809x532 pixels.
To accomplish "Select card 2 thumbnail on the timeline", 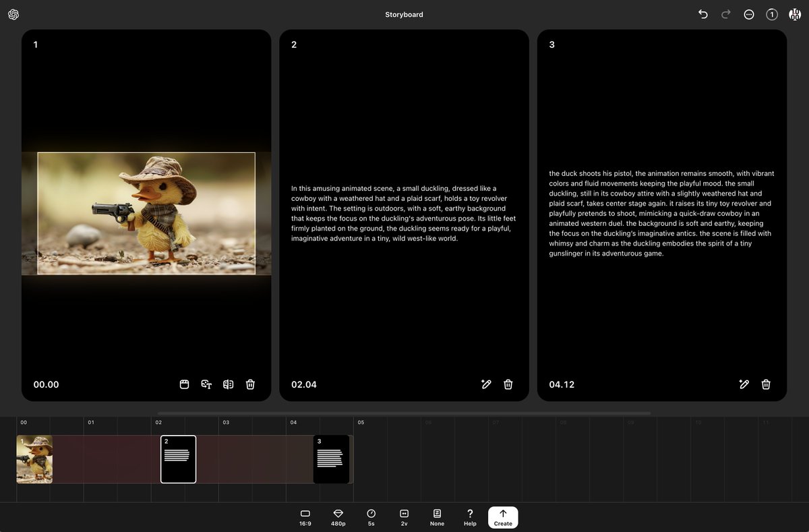I will [178, 459].
